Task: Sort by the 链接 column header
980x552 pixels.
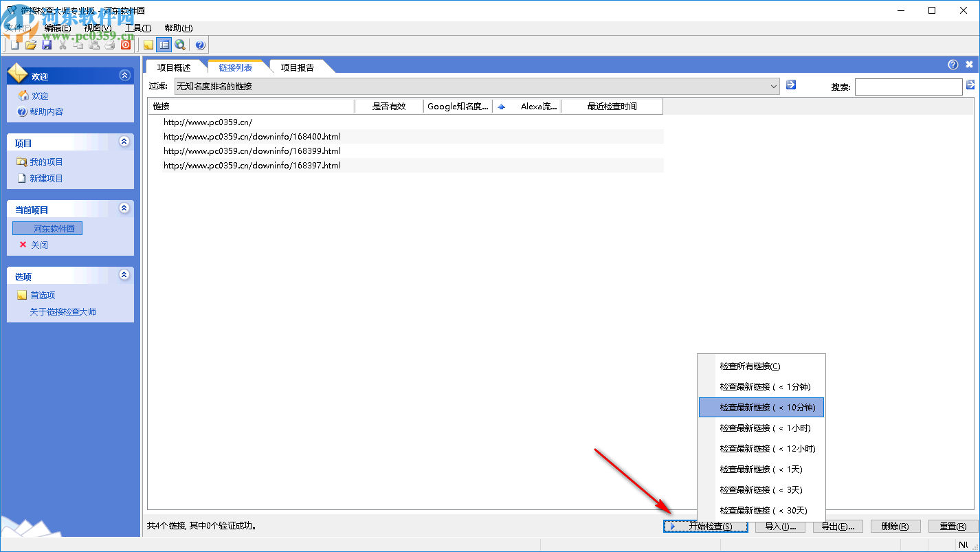Action: point(252,106)
